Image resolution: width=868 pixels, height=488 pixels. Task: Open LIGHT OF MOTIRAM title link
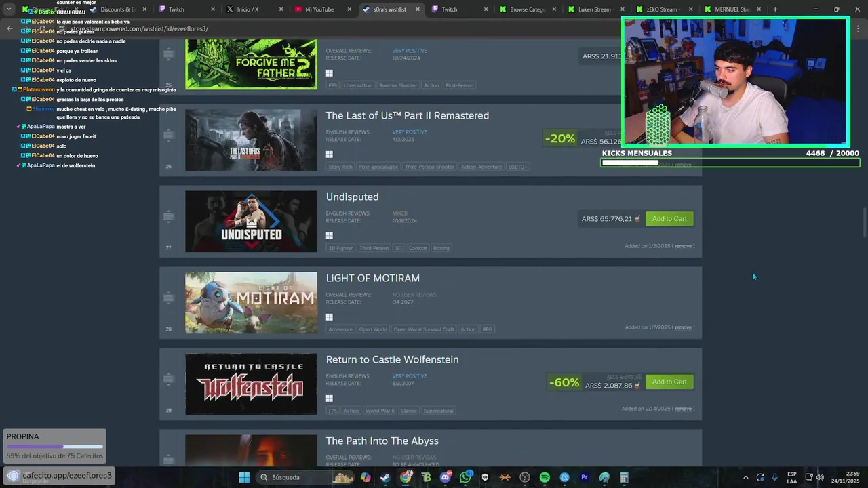click(372, 278)
